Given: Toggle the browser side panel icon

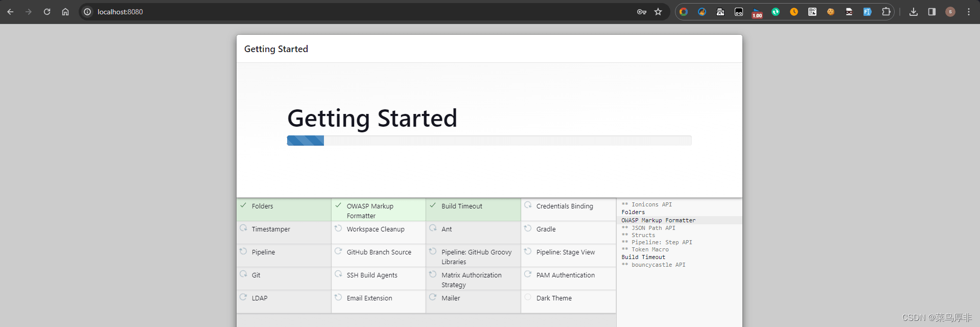Looking at the screenshot, I should click(x=932, y=12).
